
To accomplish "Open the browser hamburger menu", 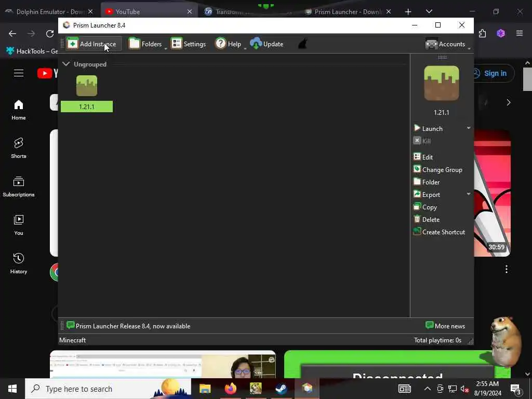I will click(520, 33).
